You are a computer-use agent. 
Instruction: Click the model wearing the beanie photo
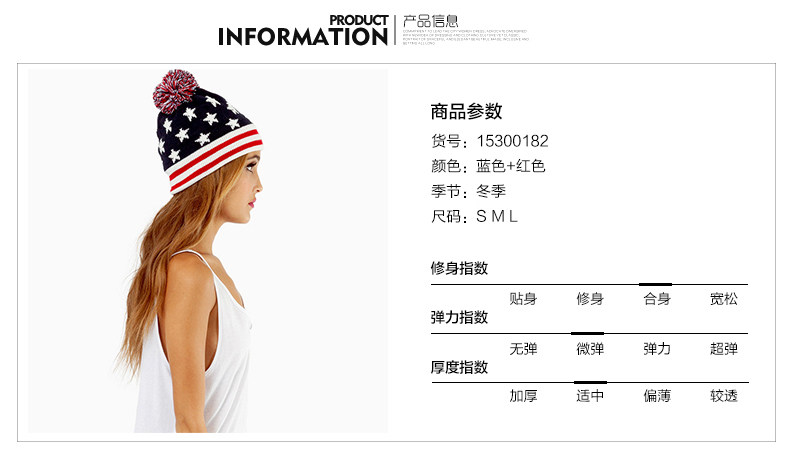click(208, 251)
